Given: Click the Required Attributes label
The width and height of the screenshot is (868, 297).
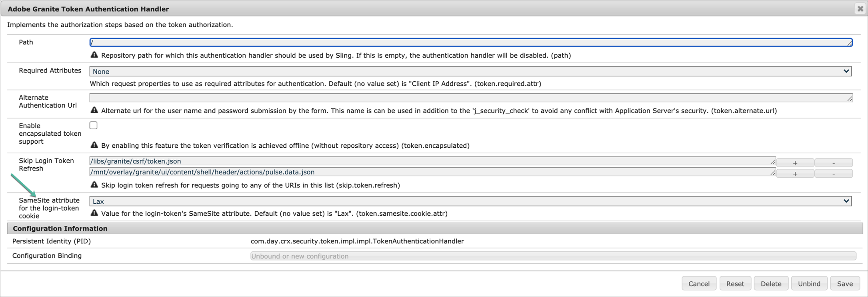Looking at the screenshot, I should tap(50, 70).
